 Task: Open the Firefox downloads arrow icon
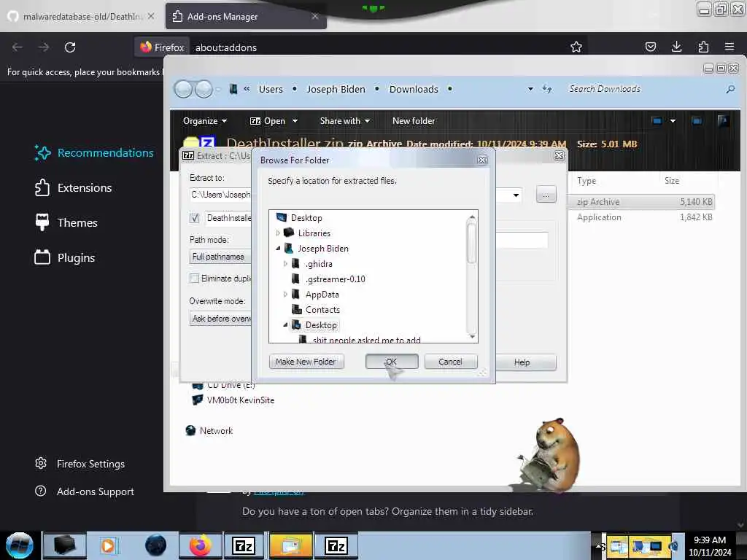(676, 47)
